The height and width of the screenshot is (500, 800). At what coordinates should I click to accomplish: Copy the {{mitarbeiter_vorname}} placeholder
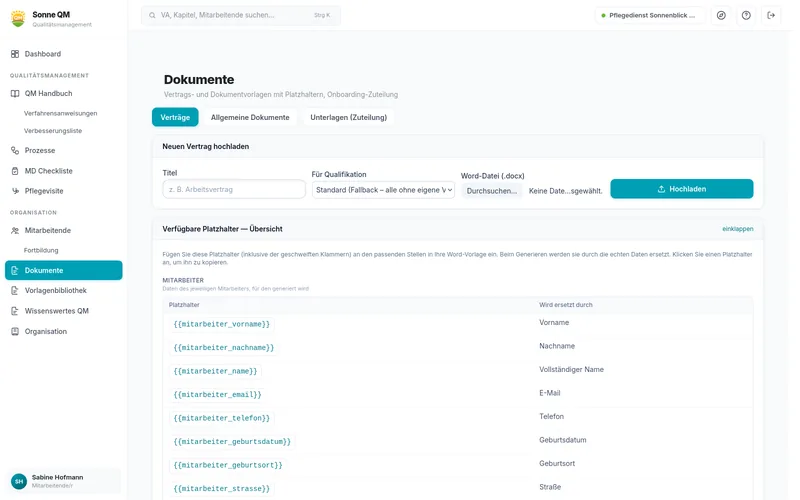coord(221,324)
